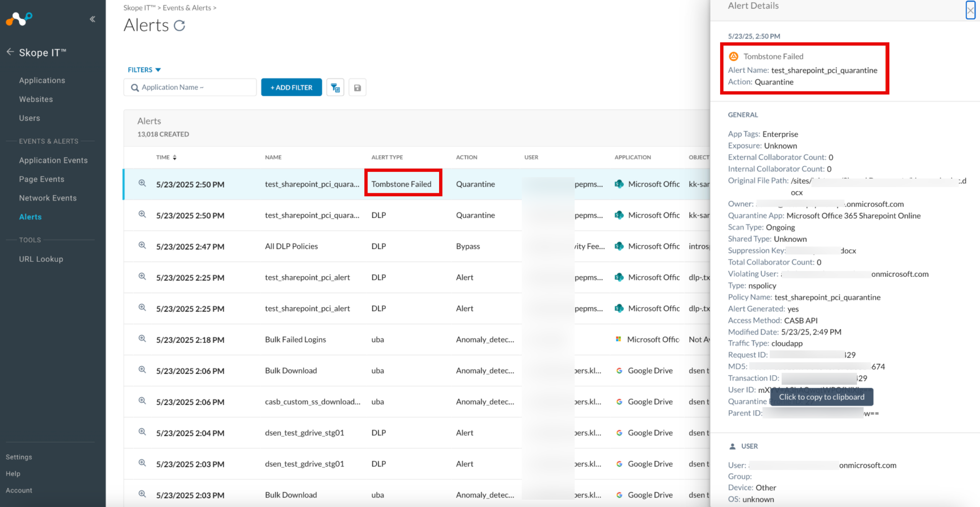The height and width of the screenshot is (507, 980).
Task: Open Network Events from the sidebar
Action: 48,197
